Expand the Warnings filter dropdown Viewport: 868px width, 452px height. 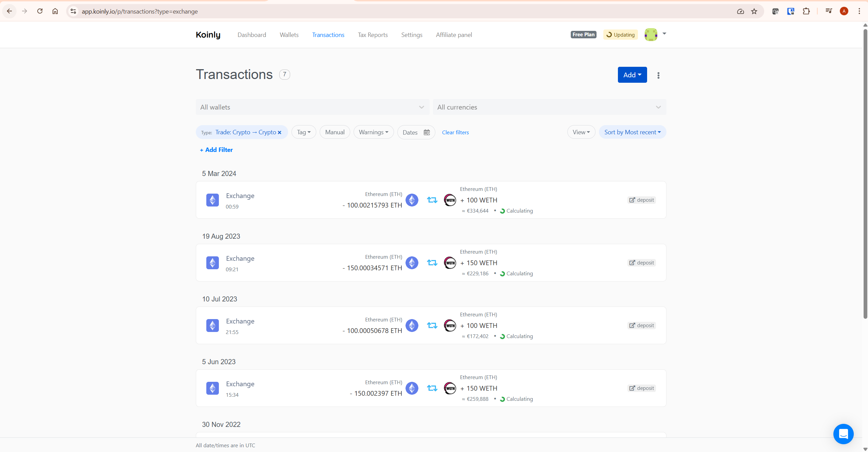click(x=373, y=132)
